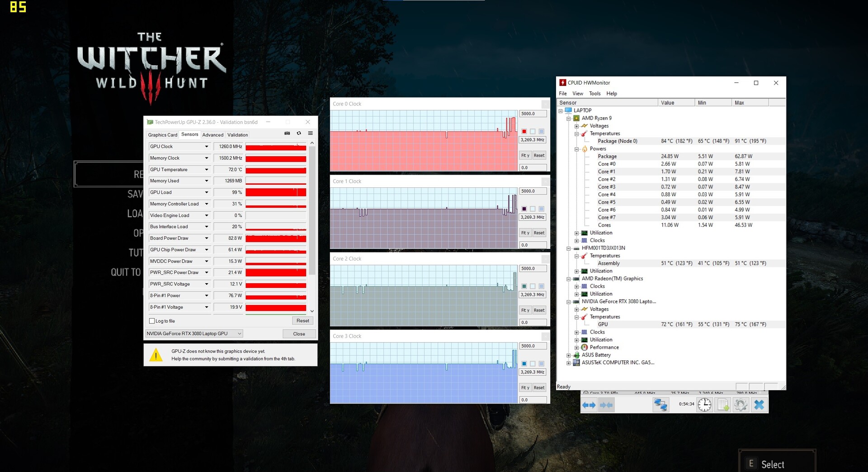Screen dimensions: 868x472
Task: Expand the ASUS Battery tree node
Action: [x=569, y=355]
